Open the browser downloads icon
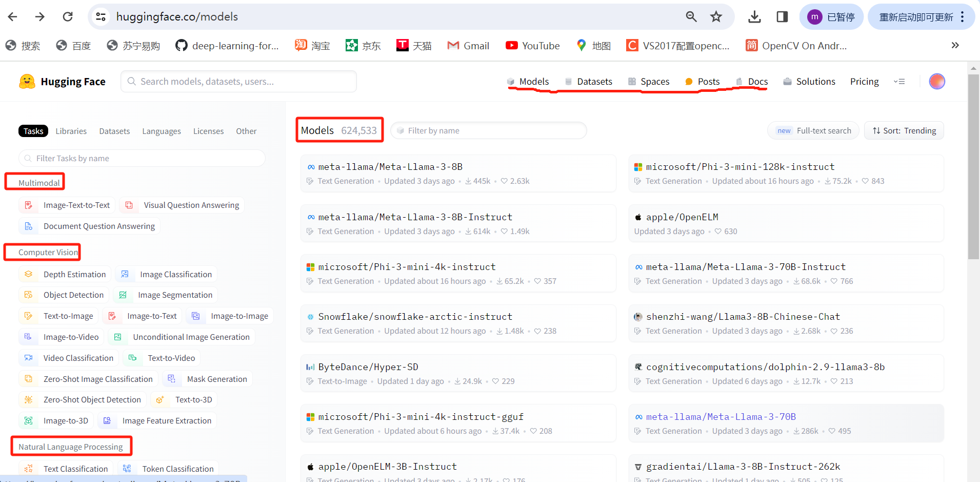 pyautogui.click(x=754, y=17)
